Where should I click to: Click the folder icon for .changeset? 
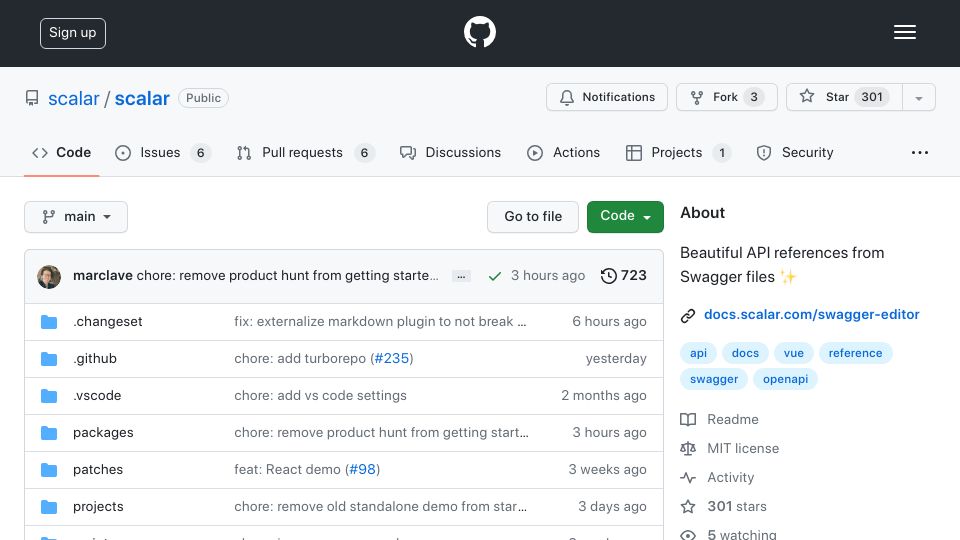tap(49, 322)
